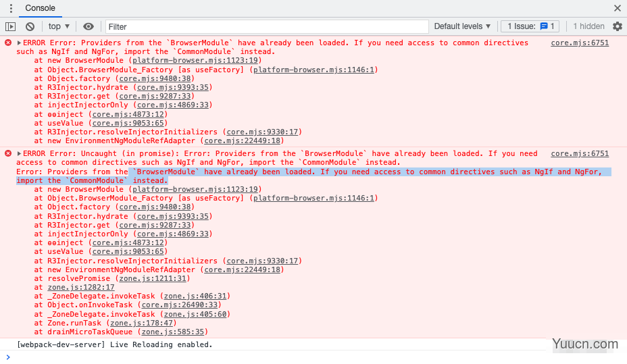Open core.mjs:4869:33 in first stack trace
Screen dimensions: 627x364
point(173,105)
